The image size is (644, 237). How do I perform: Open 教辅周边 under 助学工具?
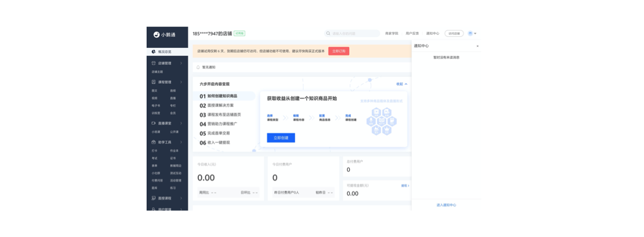pos(175,165)
